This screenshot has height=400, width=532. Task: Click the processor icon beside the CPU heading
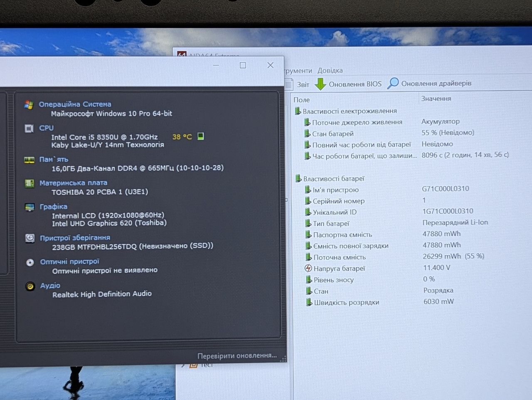pos(29,128)
